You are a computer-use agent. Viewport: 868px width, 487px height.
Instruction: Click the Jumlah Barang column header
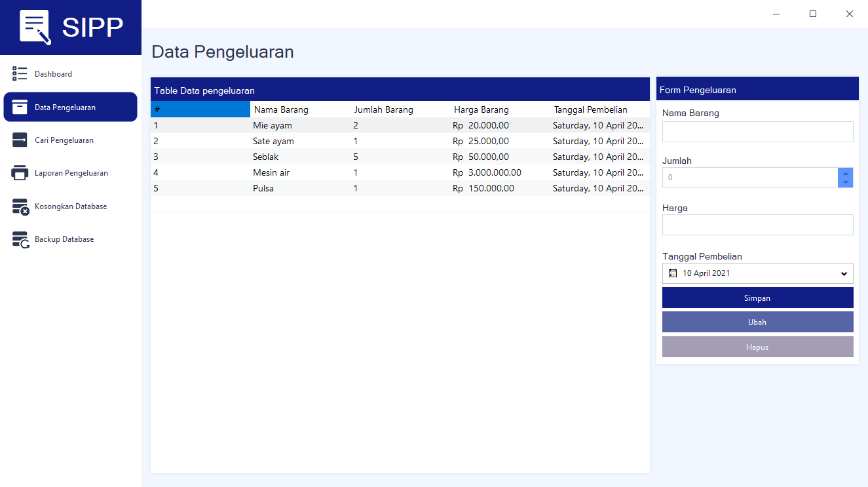coord(400,109)
